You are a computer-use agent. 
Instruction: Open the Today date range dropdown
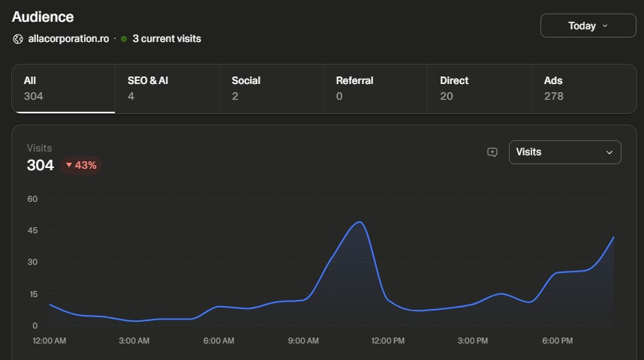tap(588, 25)
